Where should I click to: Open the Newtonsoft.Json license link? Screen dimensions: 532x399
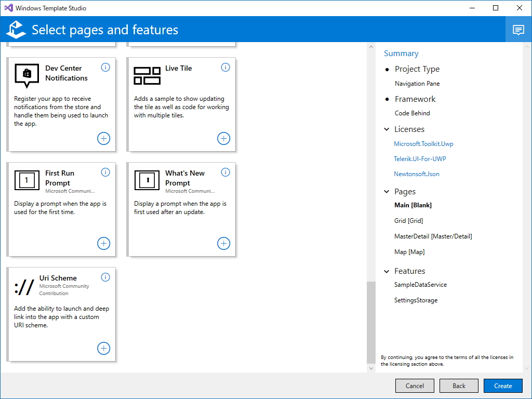[x=417, y=174]
